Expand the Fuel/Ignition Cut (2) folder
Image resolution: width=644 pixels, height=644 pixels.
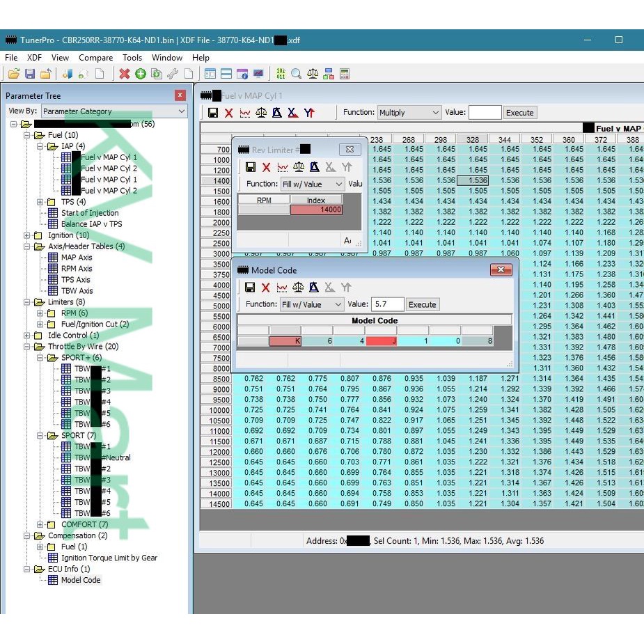coord(40,324)
